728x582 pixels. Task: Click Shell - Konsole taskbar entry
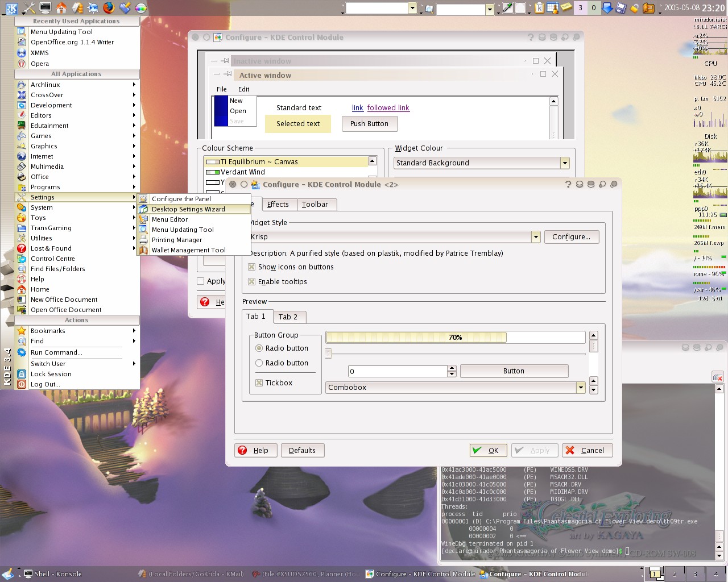click(53, 574)
